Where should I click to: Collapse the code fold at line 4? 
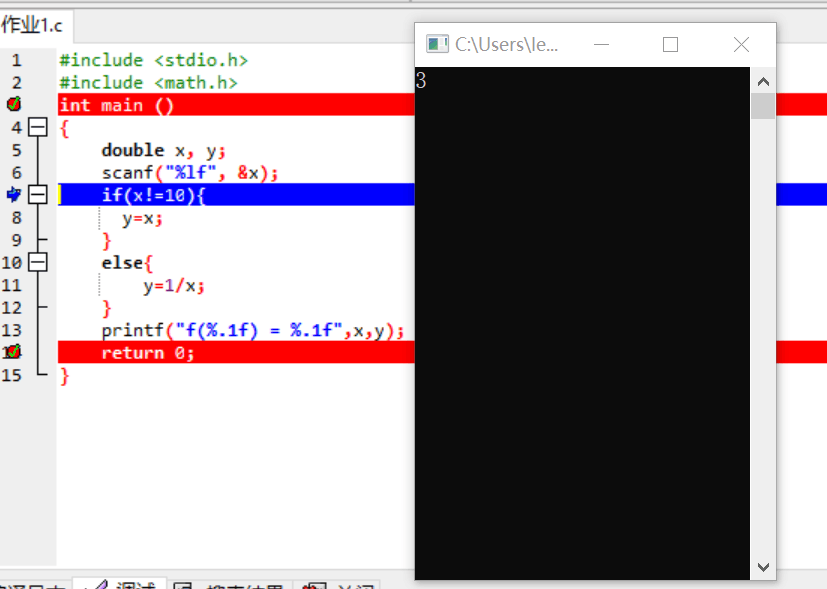point(37,127)
